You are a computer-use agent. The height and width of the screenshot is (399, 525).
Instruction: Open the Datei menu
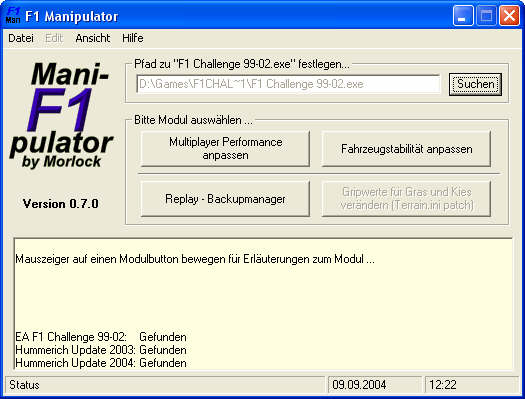(21, 38)
